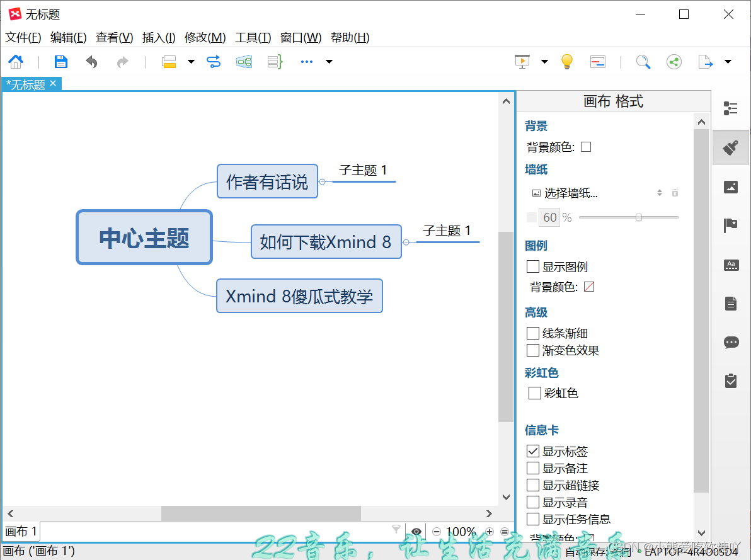Enable 线条渐细 checkbox
The height and width of the screenshot is (560, 751).
(x=532, y=333)
